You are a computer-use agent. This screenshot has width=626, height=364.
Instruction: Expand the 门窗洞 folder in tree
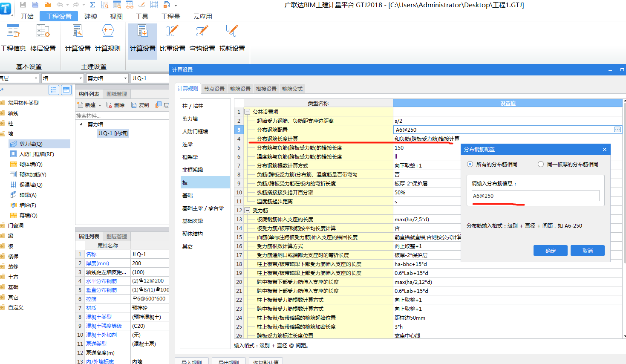(x=3, y=226)
